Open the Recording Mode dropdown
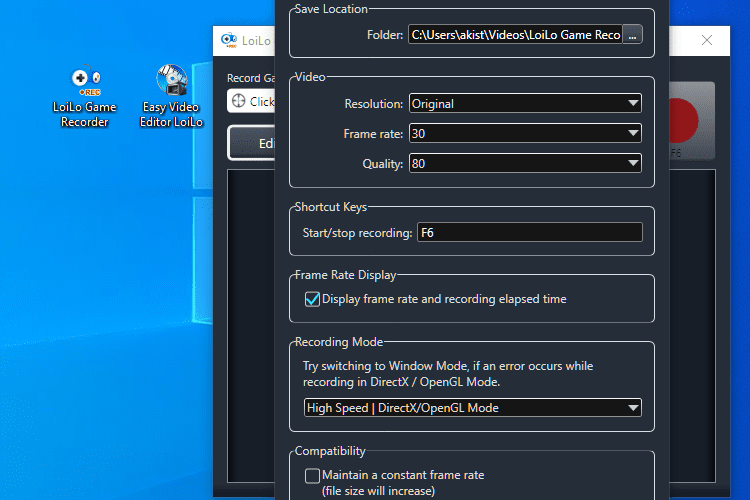The width and height of the screenshot is (750, 500). click(x=473, y=408)
